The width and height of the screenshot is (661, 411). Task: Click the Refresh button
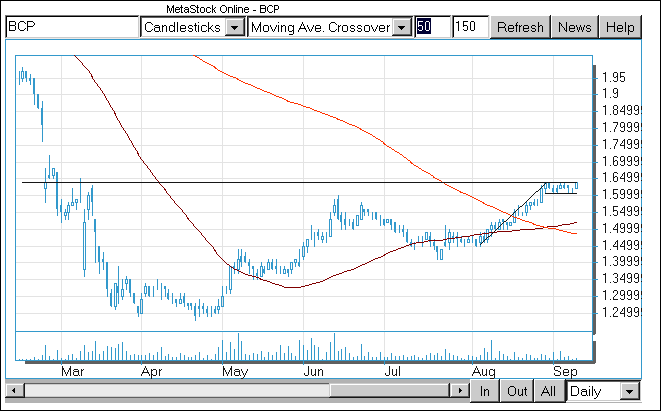pyautogui.click(x=521, y=27)
